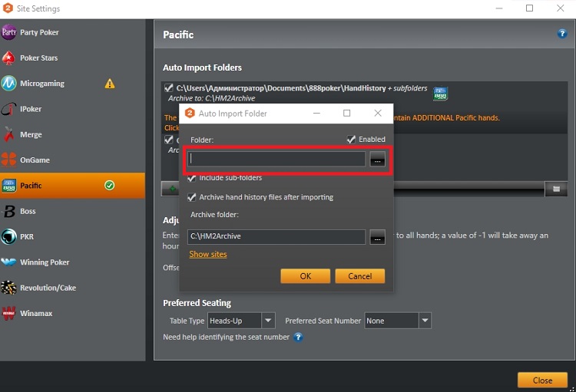Viewport: 576px width, 392px height.
Task: Browse for archive folder with ellipsis button
Action: coord(377,237)
